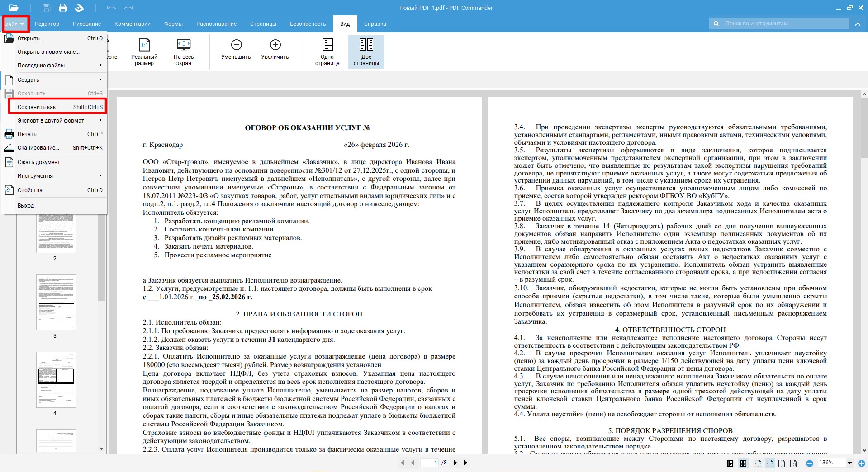Select the page 4 thumbnail
868x472 pixels.
coord(56,379)
